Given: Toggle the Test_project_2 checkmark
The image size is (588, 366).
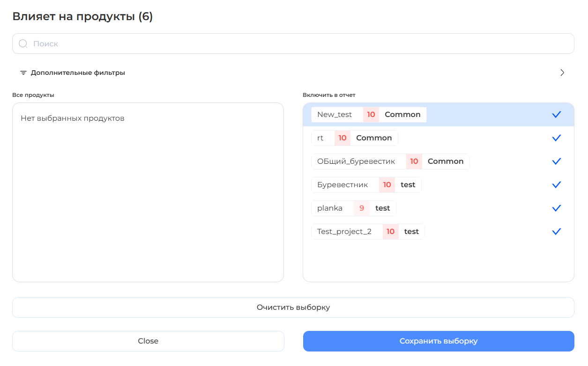Looking at the screenshot, I should tap(556, 232).
